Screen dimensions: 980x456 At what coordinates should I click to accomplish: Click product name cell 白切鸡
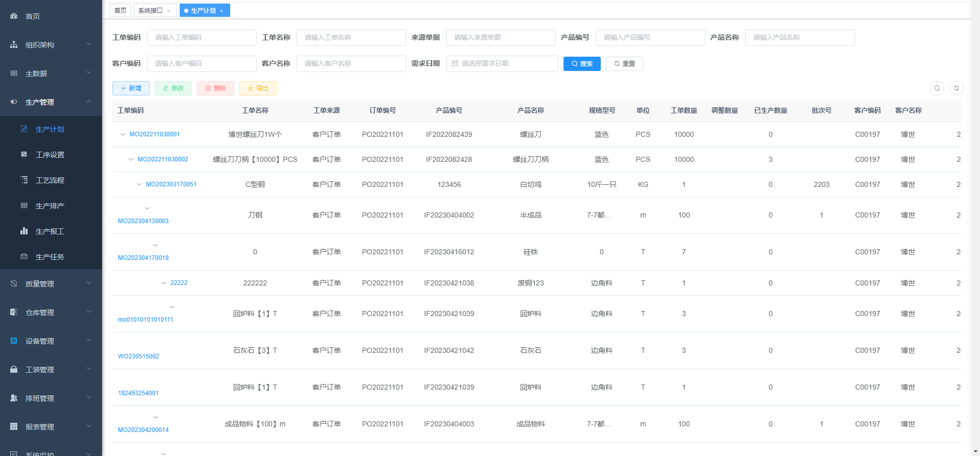(531, 184)
